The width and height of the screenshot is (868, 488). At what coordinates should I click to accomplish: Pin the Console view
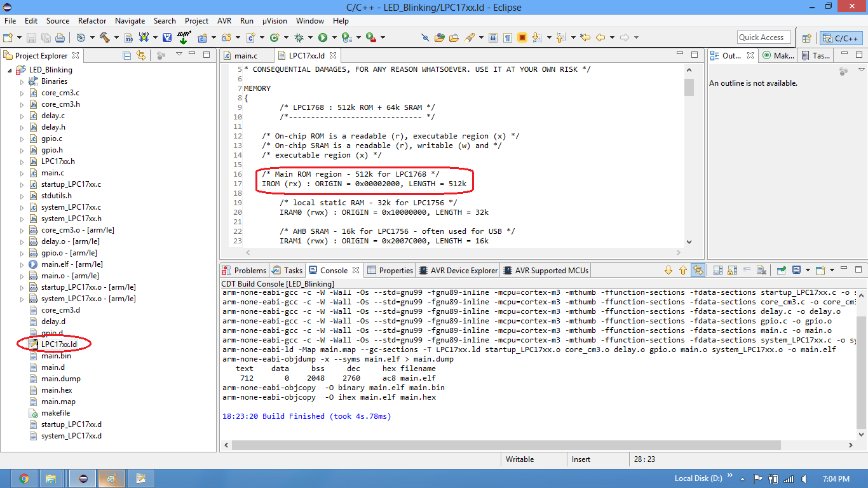(x=782, y=270)
